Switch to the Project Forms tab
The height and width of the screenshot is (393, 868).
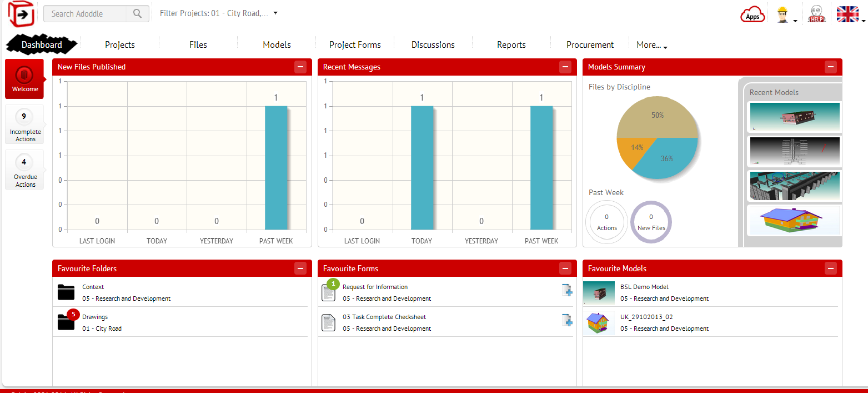[355, 45]
